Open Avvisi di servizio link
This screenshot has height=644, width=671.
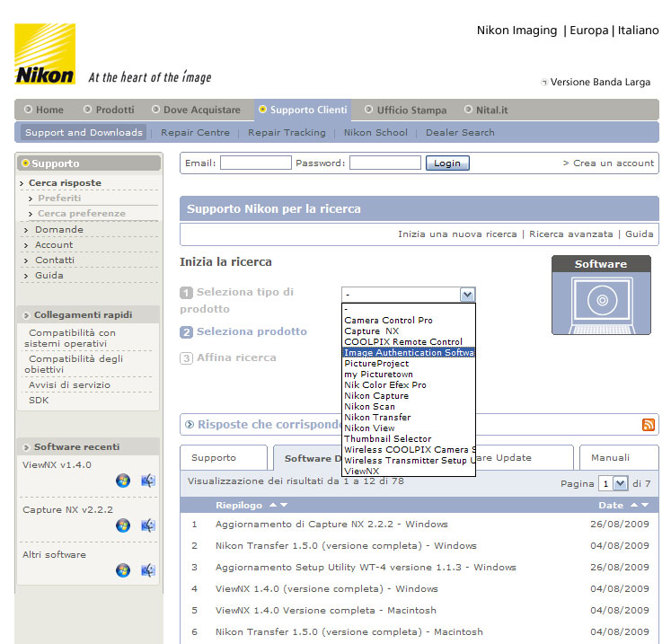69,384
